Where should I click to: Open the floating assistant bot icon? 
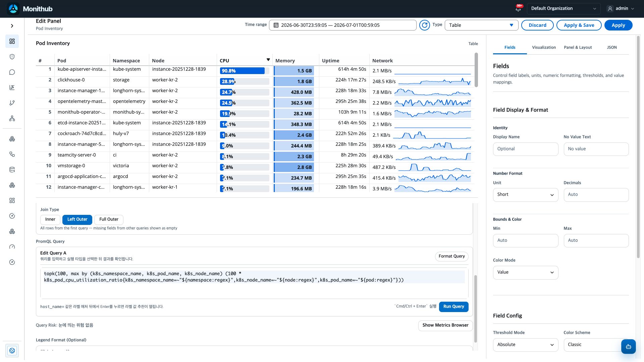point(628,347)
